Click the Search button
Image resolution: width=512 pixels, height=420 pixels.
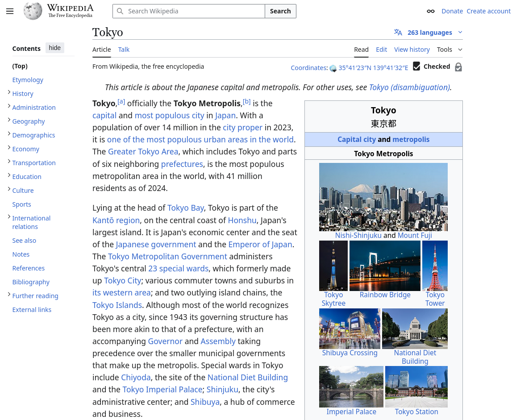pos(280,11)
